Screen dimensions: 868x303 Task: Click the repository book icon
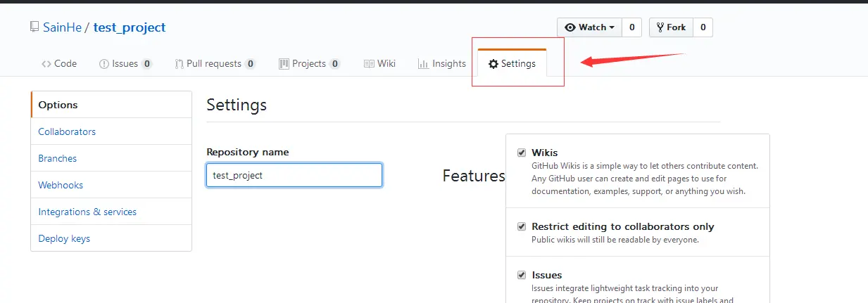point(34,27)
